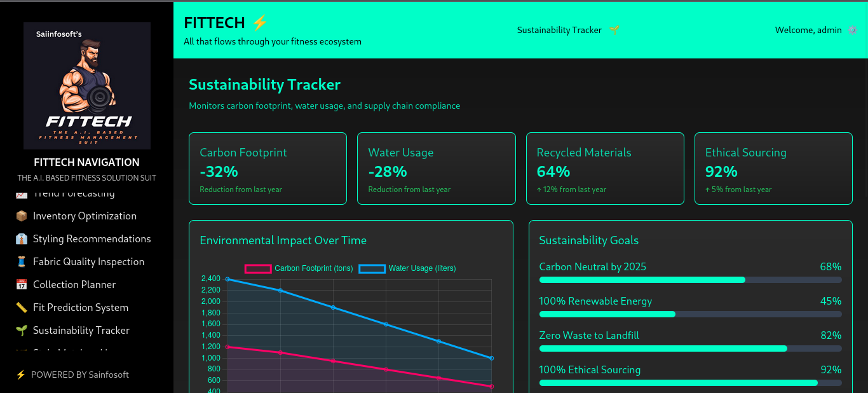
Task: Toggle Carbon Footprint (tons) chart legend
Action: 299,268
